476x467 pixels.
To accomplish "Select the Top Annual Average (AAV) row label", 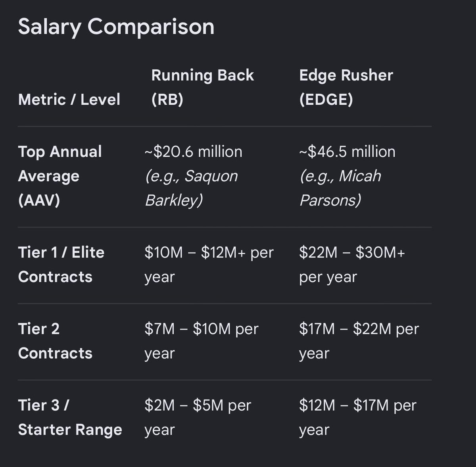I will click(x=60, y=176).
